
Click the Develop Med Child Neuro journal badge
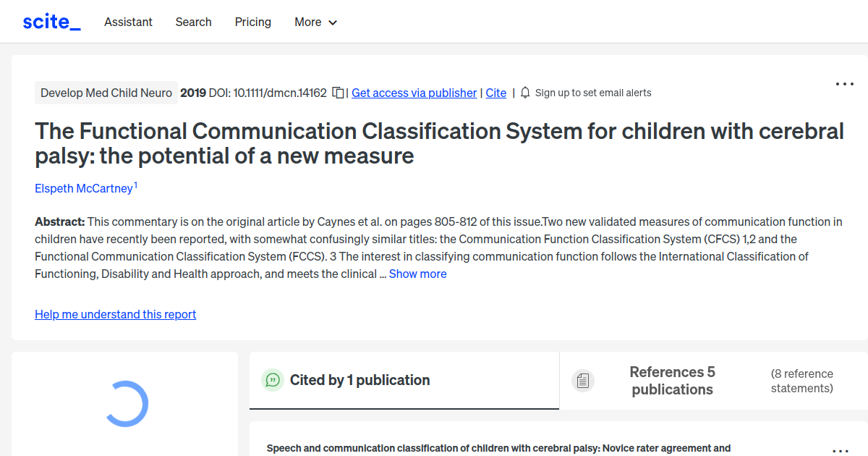[106, 93]
